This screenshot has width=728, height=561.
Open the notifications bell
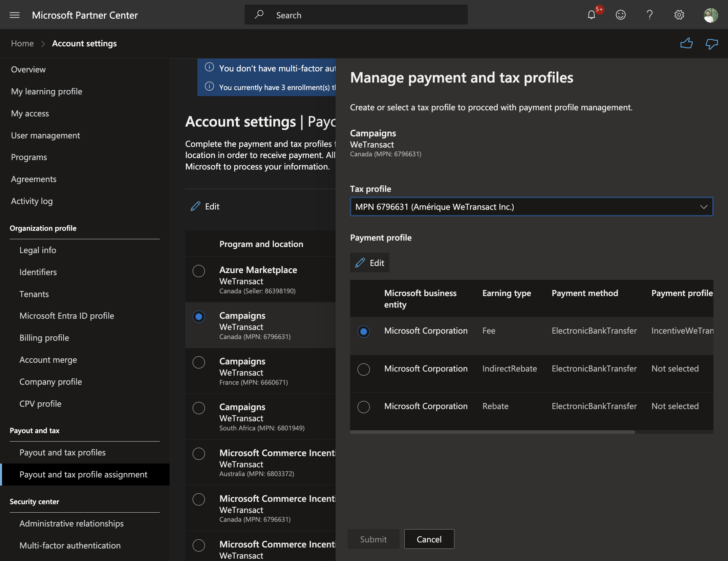click(592, 15)
